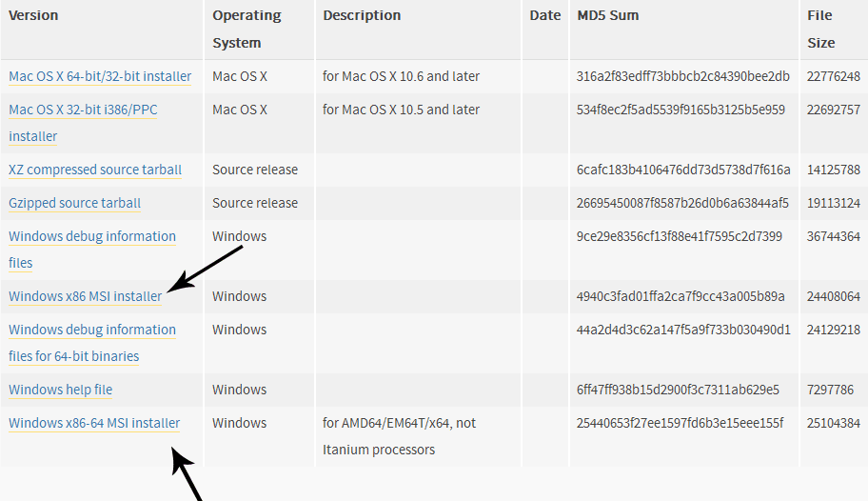Select the Description column header

[x=362, y=15]
